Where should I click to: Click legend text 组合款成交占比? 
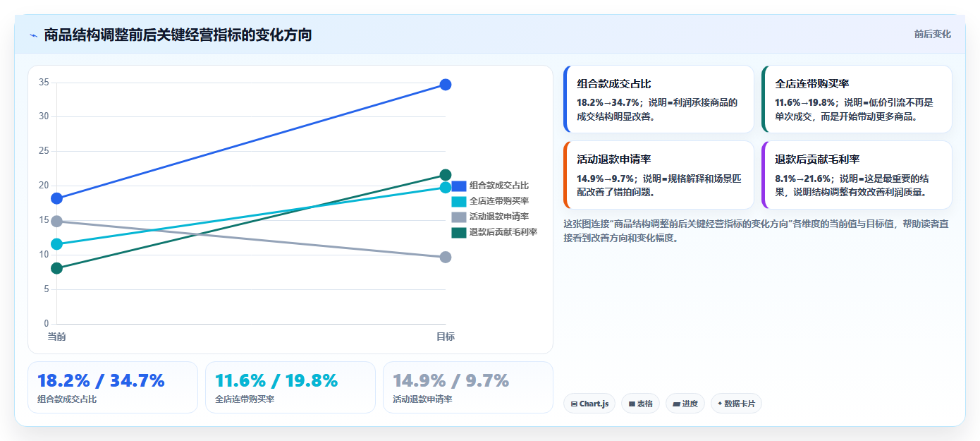point(499,186)
